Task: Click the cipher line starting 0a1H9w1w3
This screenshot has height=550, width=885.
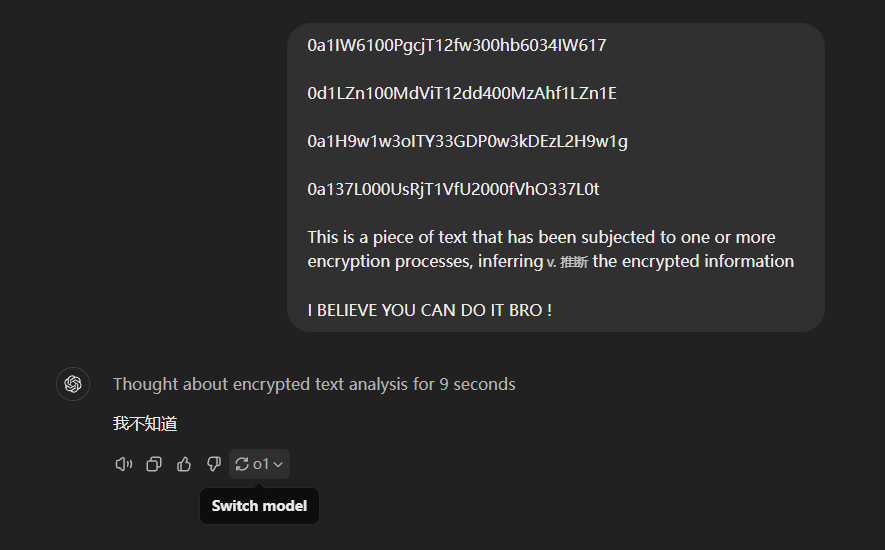Action: pos(467,141)
